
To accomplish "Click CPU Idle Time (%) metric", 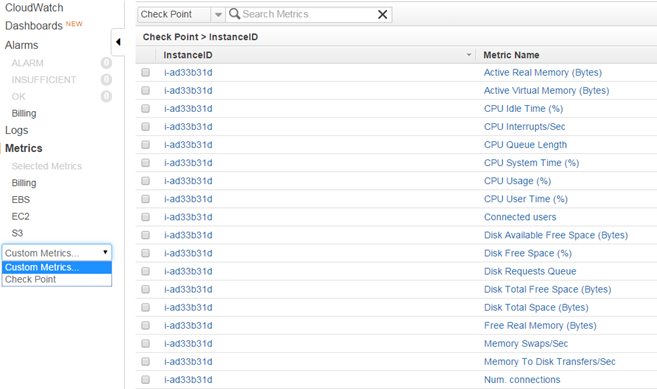I will [523, 109].
